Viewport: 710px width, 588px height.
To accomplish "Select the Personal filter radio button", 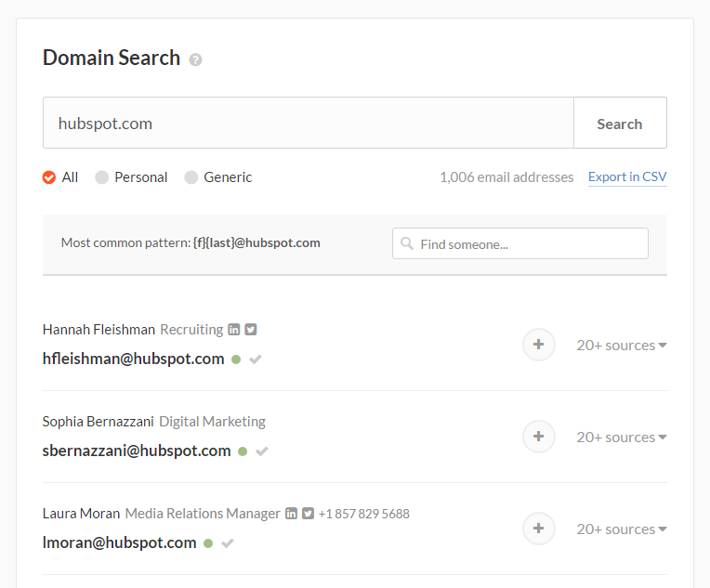I will (x=102, y=177).
